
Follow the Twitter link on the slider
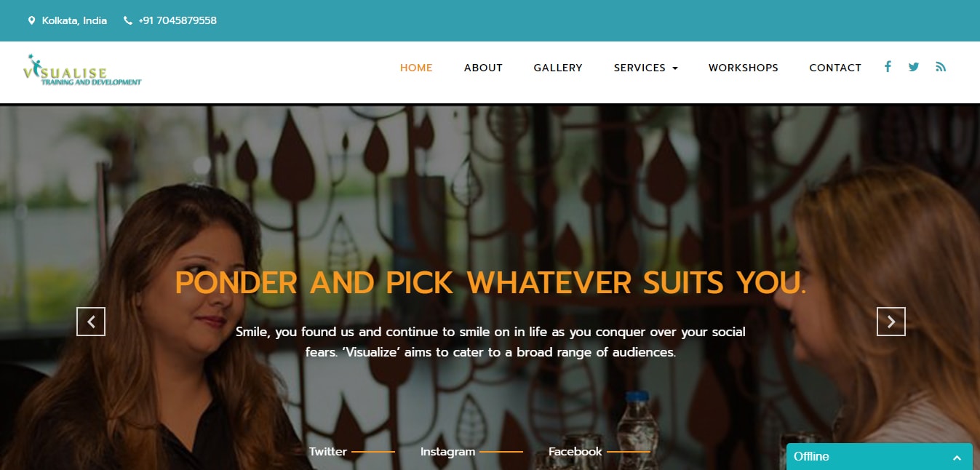pos(328,452)
